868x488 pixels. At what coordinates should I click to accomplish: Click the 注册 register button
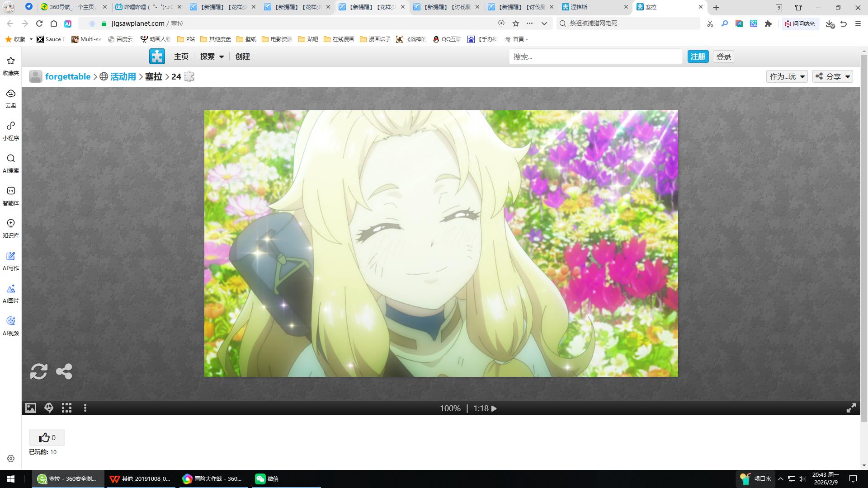coord(698,56)
